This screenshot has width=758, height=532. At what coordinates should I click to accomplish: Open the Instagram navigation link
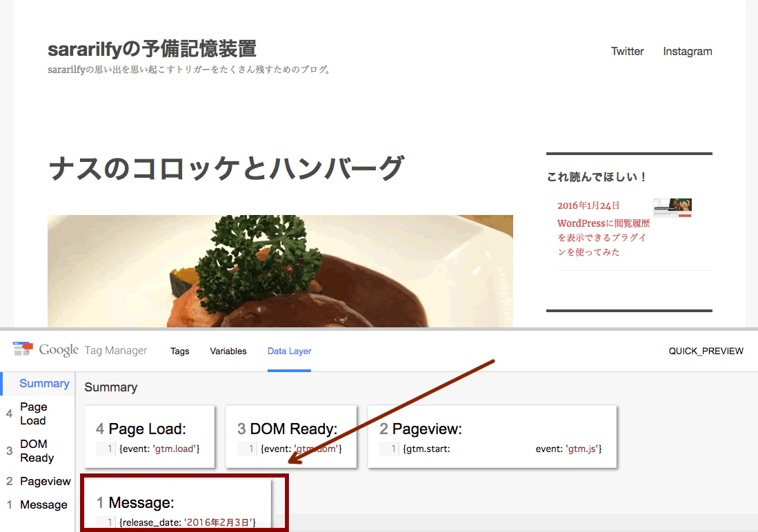(688, 51)
